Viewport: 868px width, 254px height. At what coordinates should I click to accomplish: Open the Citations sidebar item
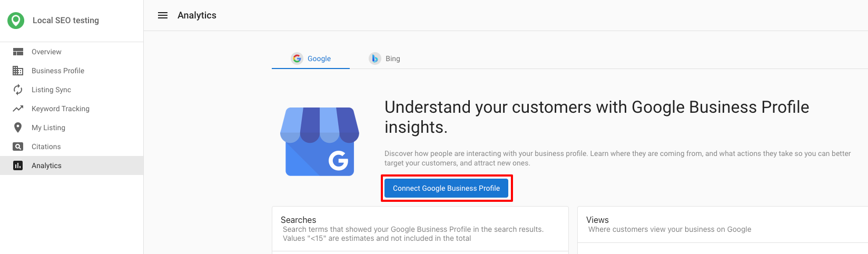pos(72,146)
